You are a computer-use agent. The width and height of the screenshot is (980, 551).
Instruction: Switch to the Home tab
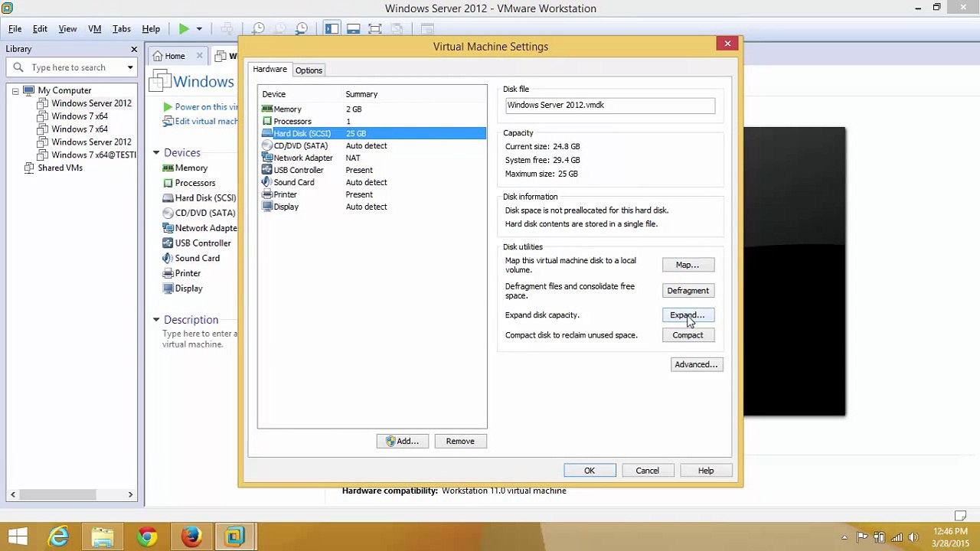175,56
